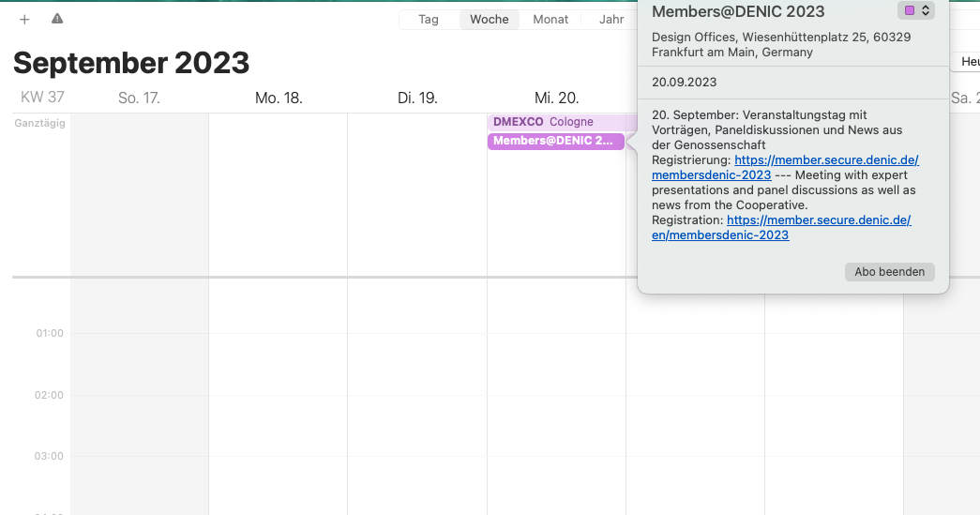Switch to the Tag view
Viewport: 980px width, 515px height.
pos(429,20)
